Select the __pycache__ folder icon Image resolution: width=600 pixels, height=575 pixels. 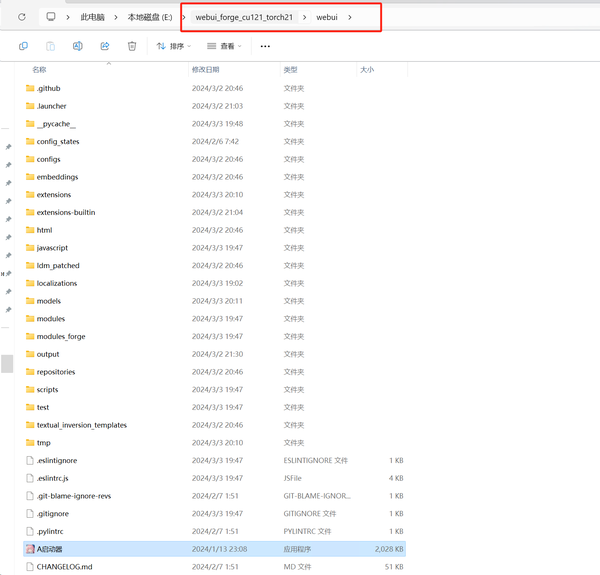click(30, 124)
